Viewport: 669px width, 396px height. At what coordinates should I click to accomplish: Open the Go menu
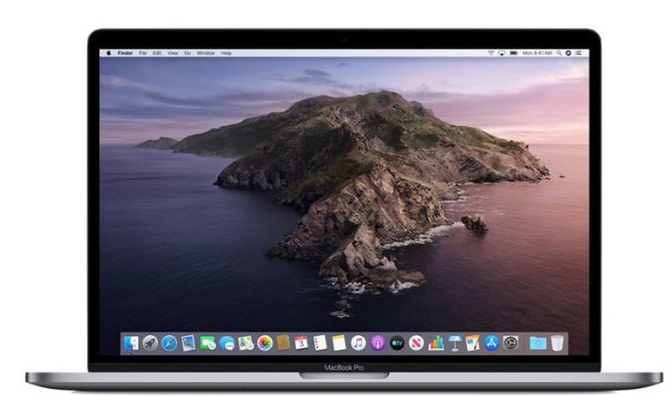click(187, 53)
